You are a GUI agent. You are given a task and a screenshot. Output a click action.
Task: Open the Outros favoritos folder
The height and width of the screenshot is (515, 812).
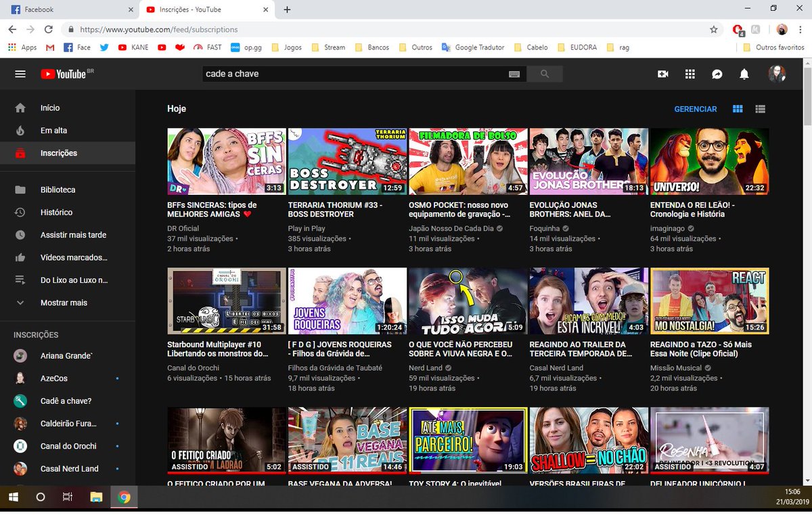click(773, 47)
